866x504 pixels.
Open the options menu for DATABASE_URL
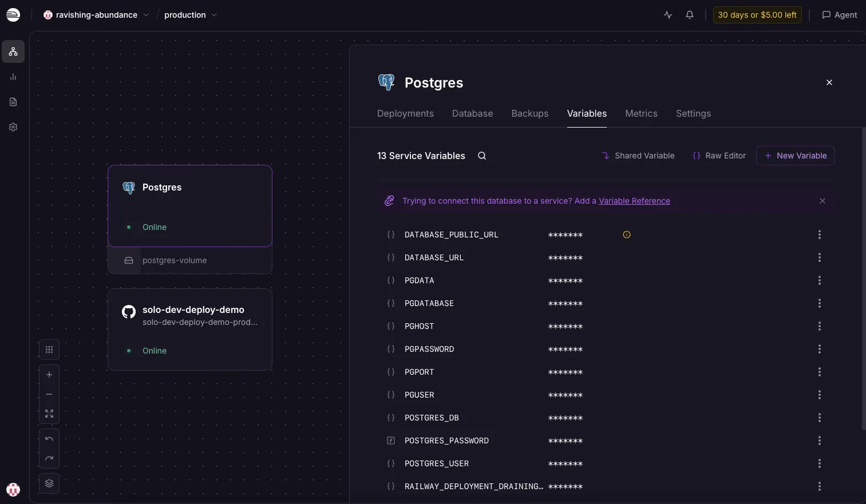(x=820, y=257)
